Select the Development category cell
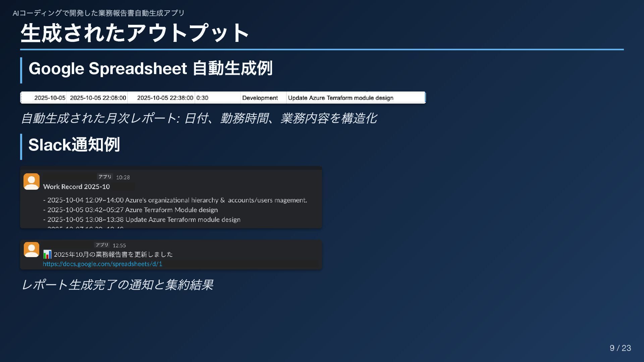The image size is (644, 362). (260, 98)
